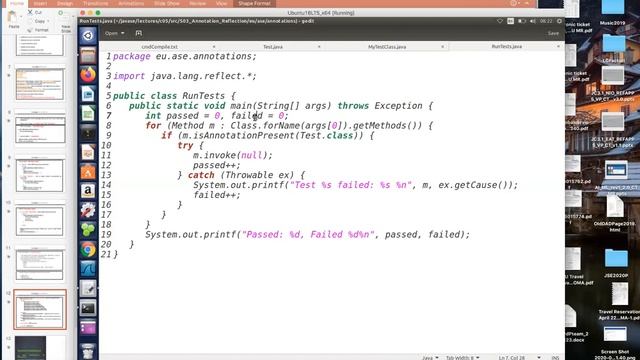Open the sound volume indicator
Image resolution: width=640 pixels, height=360 pixels.
tap(533, 21)
